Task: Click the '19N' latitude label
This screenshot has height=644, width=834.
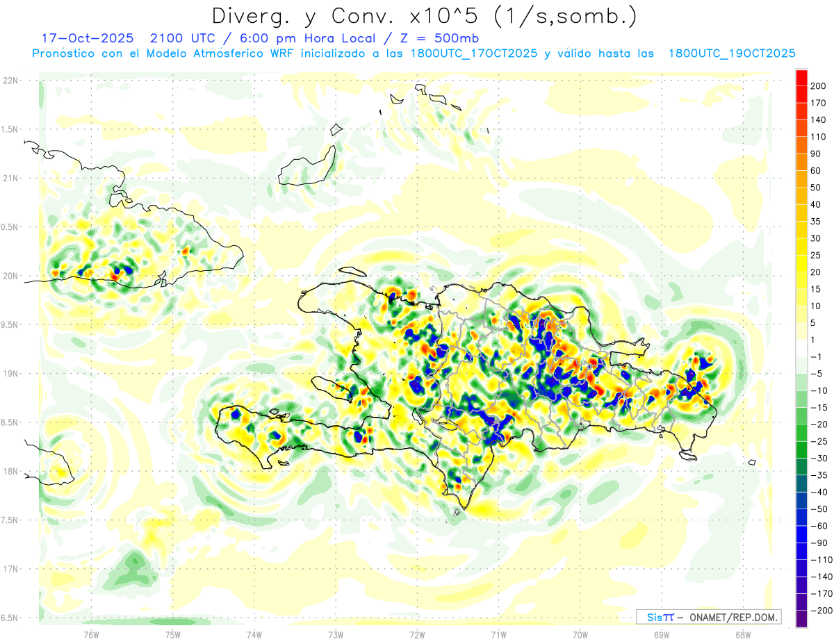Action: pyautogui.click(x=10, y=374)
